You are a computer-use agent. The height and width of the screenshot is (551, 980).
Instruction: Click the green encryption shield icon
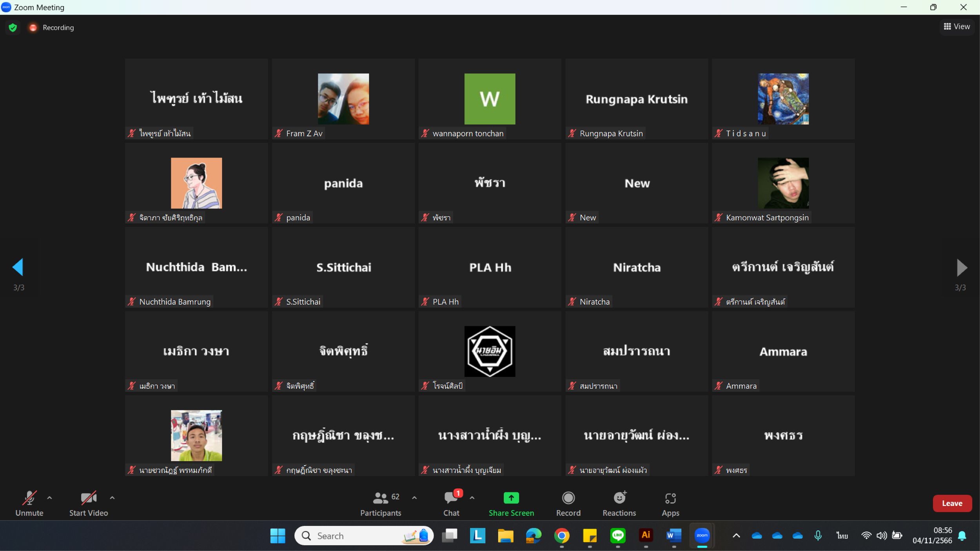click(13, 27)
